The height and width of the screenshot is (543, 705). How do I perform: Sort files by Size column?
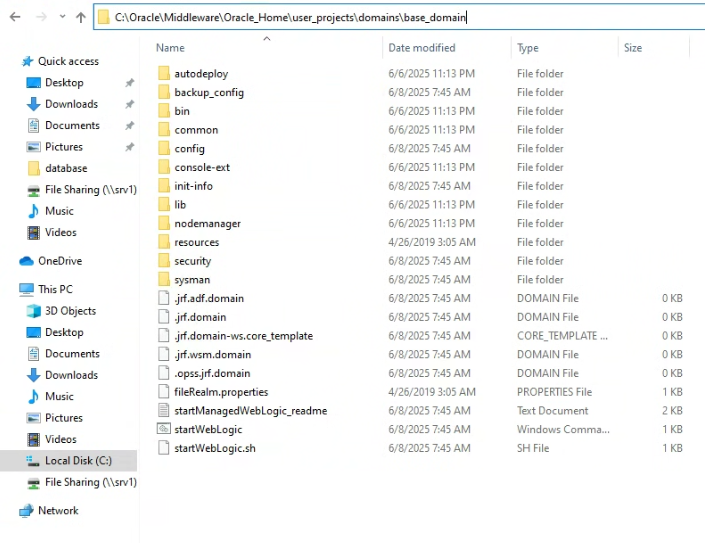pyautogui.click(x=633, y=48)
